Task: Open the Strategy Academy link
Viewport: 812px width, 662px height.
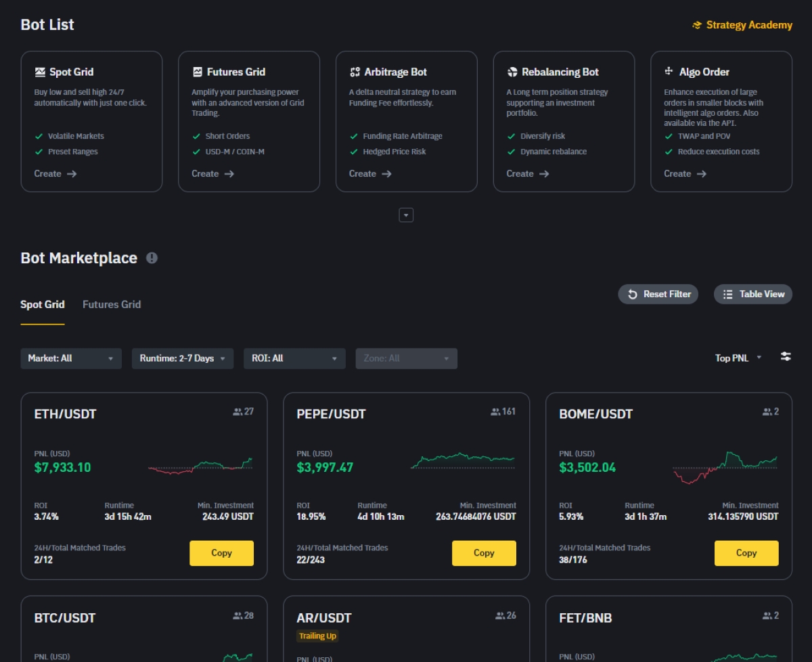Action: click(742, 25)
